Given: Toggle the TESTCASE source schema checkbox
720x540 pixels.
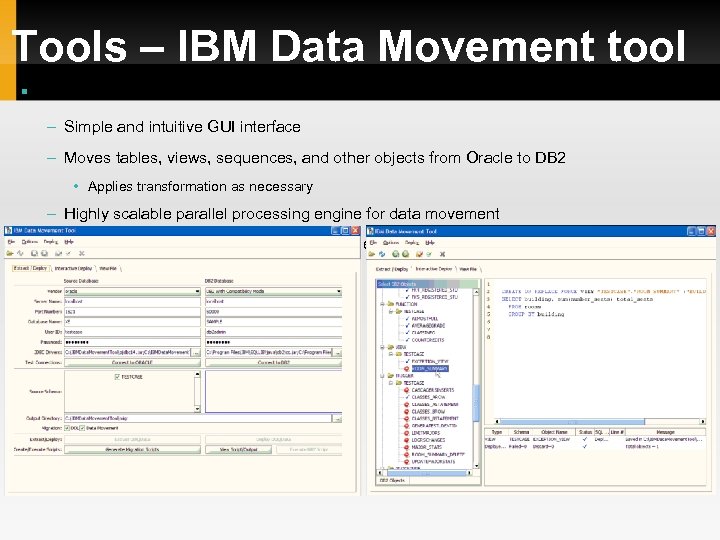Looking at the screenshot, I should point(117,377).
